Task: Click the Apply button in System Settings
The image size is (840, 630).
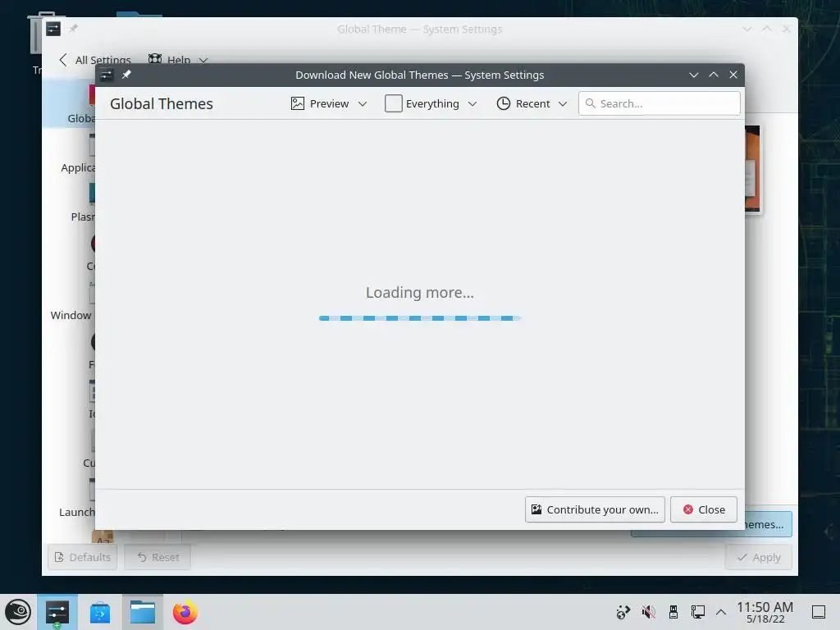Action: [x=759, y=557]
